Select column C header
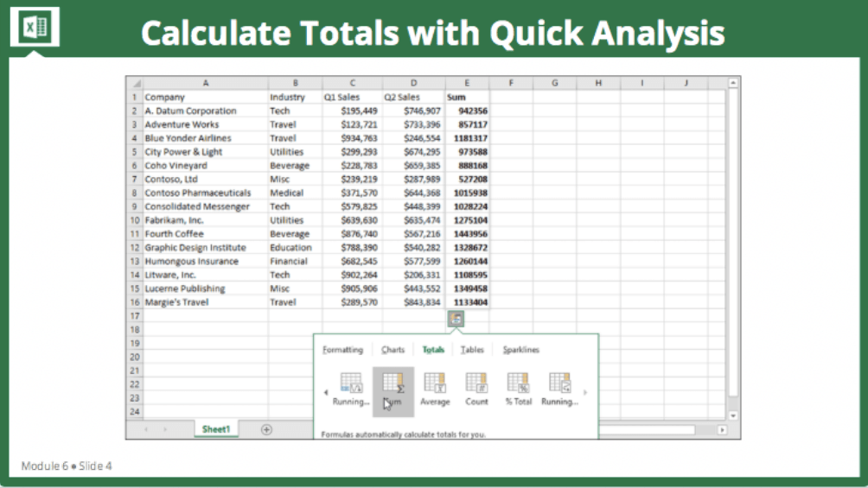Image resolution: width=868 pixels, height=488 pixels. (x=352, y=83)
